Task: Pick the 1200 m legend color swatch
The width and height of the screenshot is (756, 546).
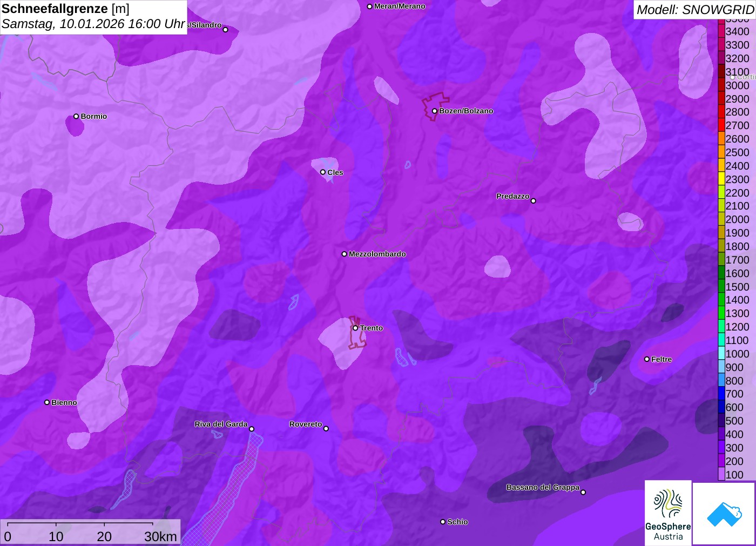Action: pyautogui.click(x=721, y=326)
